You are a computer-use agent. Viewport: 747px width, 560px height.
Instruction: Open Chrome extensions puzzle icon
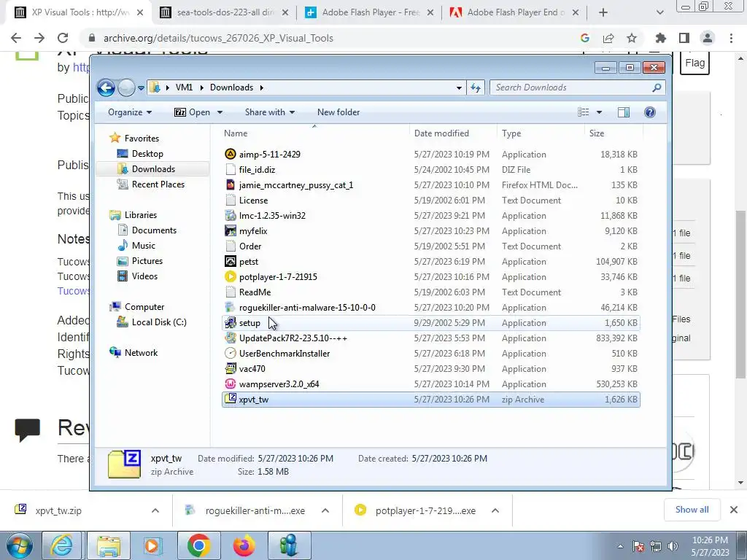tap(660, 38)
